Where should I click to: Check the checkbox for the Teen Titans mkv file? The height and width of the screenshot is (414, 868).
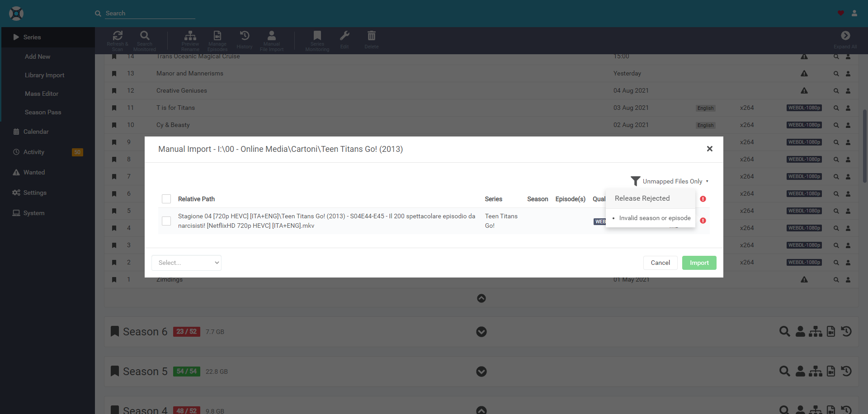166,221
